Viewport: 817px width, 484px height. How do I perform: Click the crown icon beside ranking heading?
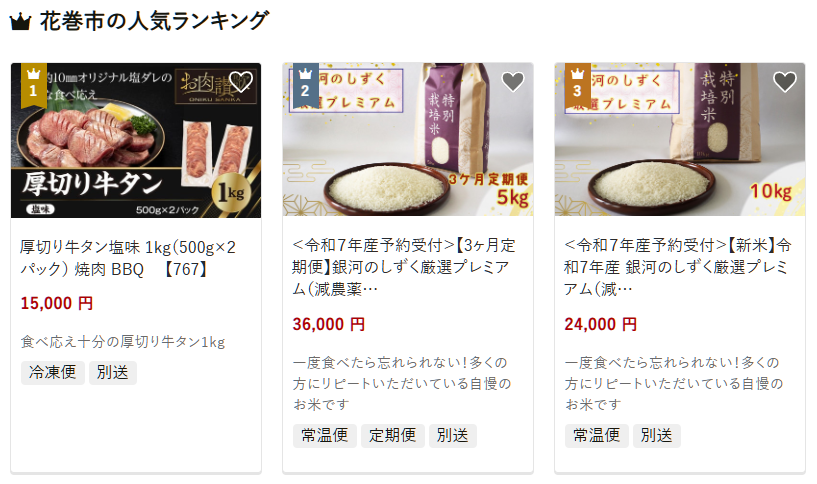(x=20, y=22)
